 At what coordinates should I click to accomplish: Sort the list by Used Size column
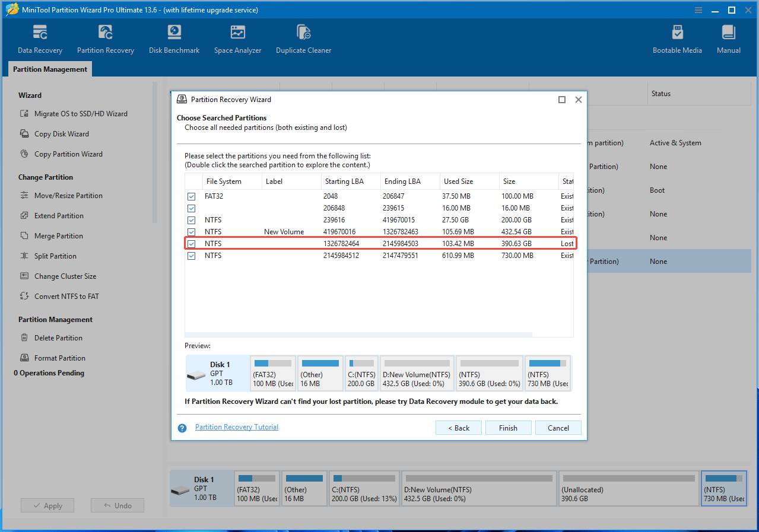pyautogui.click(x=469, y=181)
